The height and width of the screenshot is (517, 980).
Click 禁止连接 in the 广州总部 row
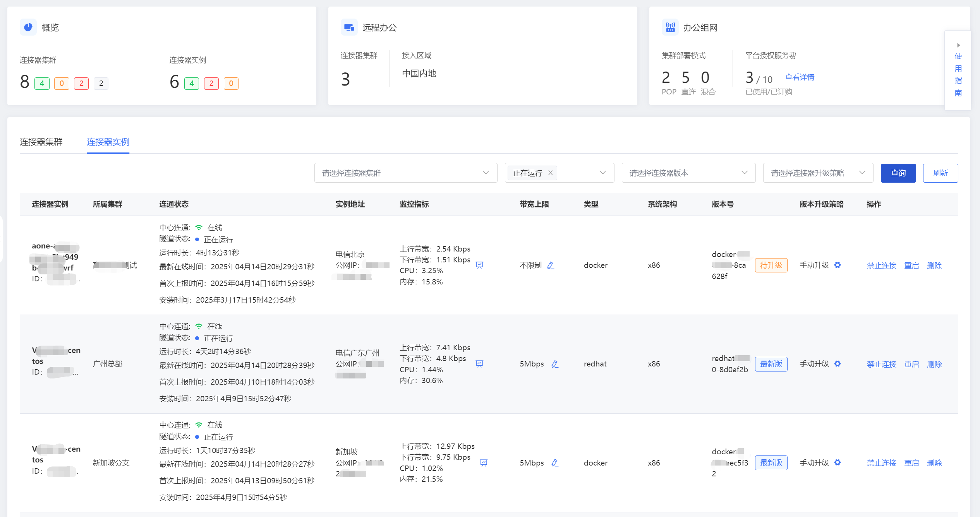point(882,364)
